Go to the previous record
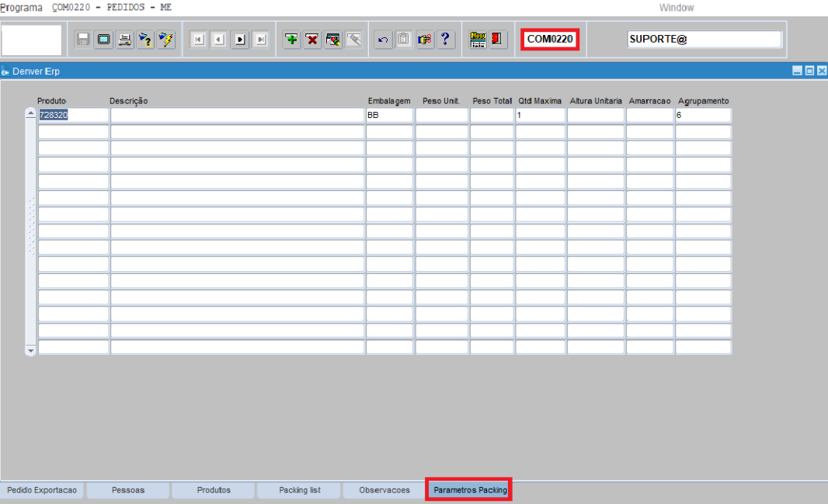 (219, 39)
